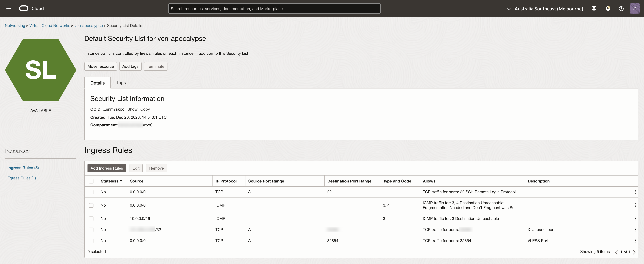Open the help question mark icon

pos(621,9)
